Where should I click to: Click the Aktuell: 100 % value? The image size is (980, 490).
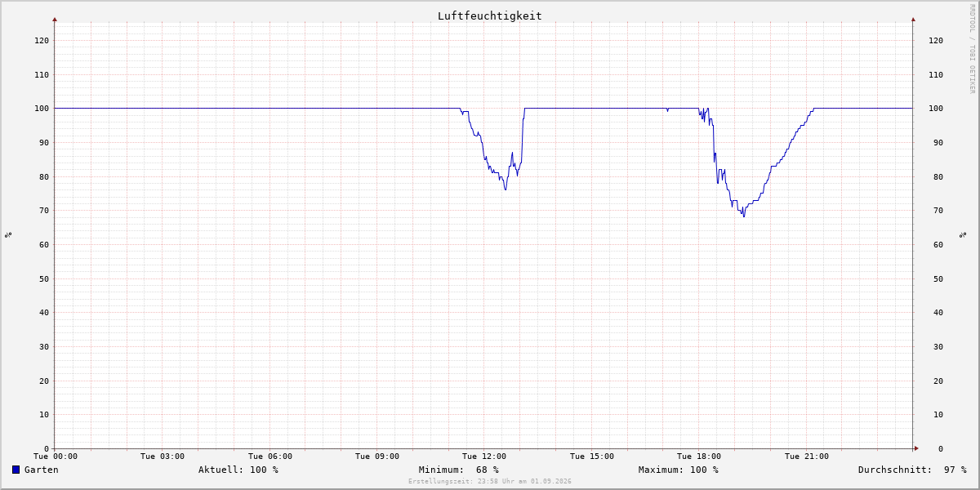[238, 470]
